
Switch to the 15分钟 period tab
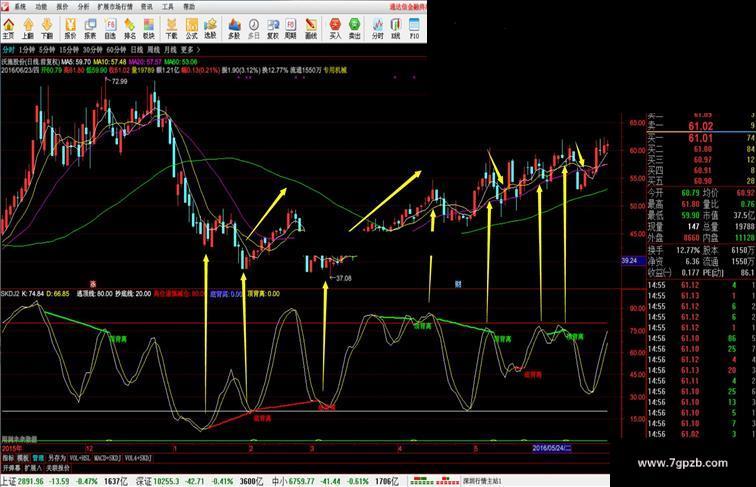pyautogui.click(x=69, y=50)
